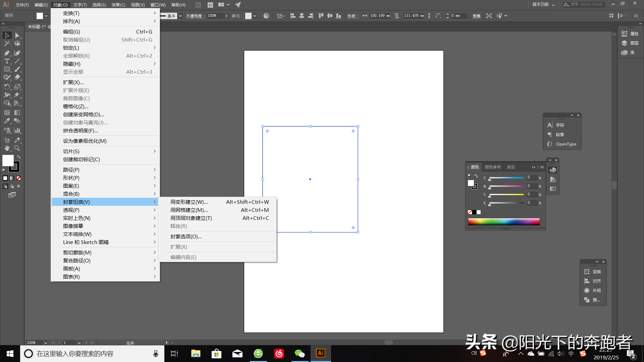644x362 pixels.
Task: Reset to default fill and stroke
Action: [x=4, y=170]
